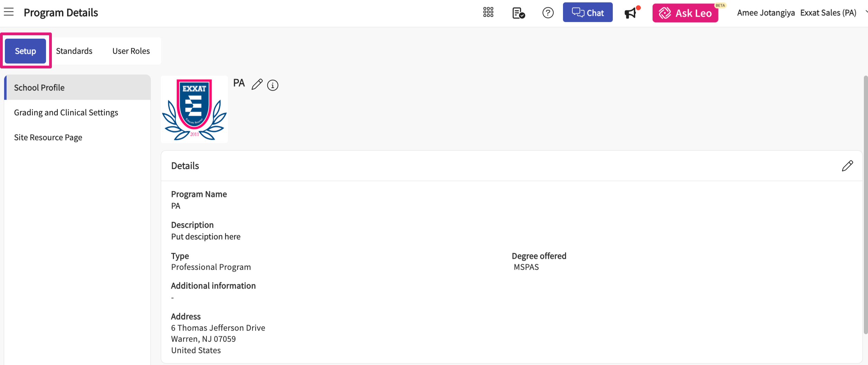868x365 pixels.
Task: Click the Amee Jotangiya user name
Action: [x=765, y=13]
